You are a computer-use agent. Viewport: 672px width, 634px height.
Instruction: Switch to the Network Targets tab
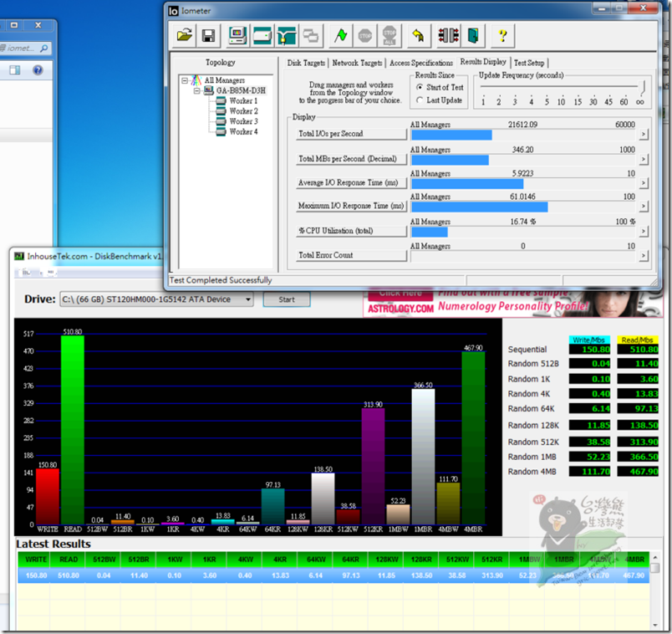click(x=357, y=63)
